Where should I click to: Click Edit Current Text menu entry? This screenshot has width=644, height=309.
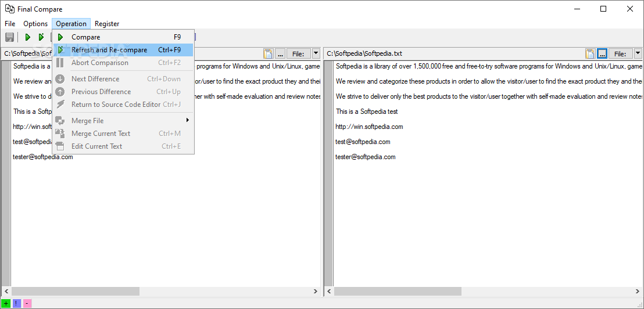point(123,146)
